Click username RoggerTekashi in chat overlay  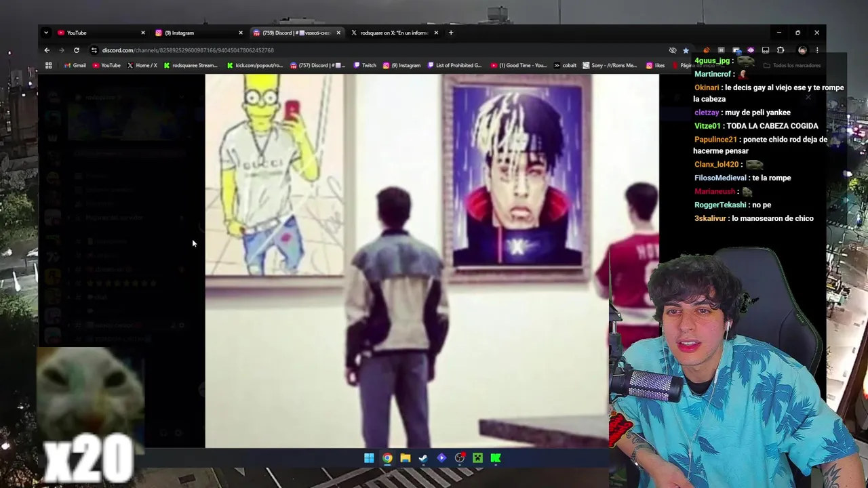720,205
